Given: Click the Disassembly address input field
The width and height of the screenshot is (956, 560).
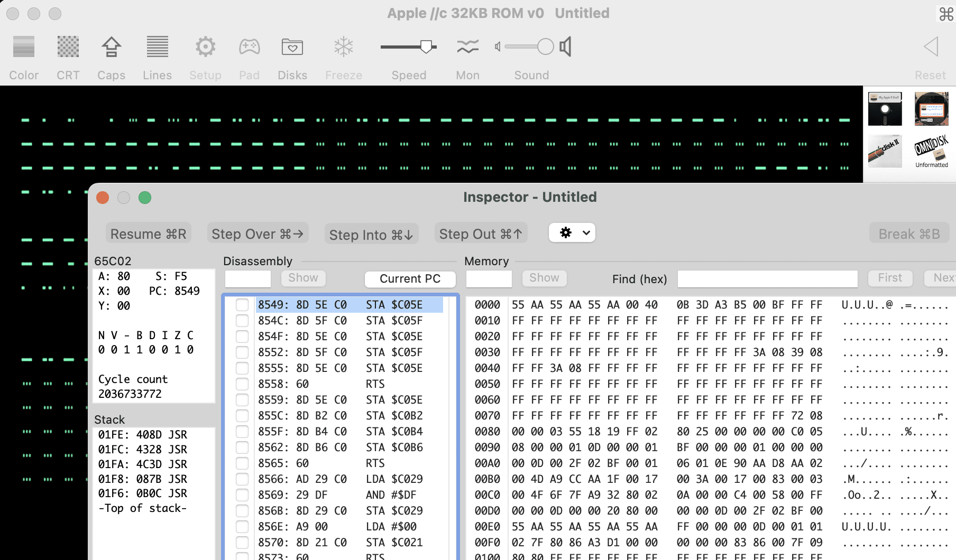Looking at the screenshot, I should (248, 278).
